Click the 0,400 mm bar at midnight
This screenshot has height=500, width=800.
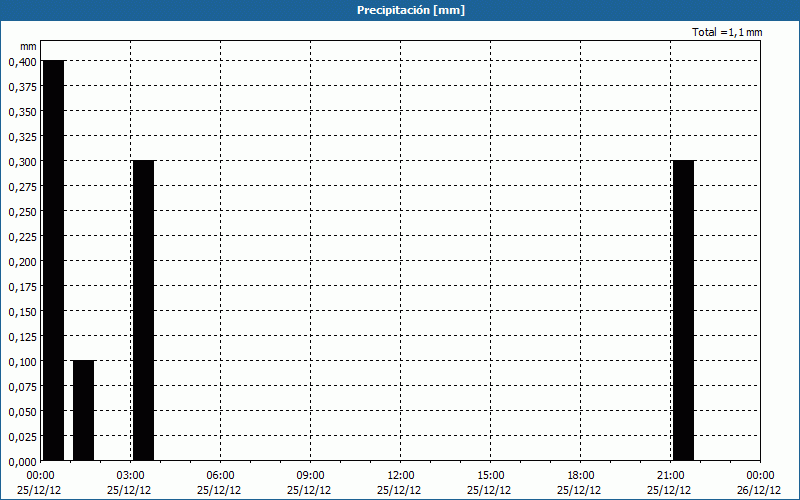tap(54, 260)
